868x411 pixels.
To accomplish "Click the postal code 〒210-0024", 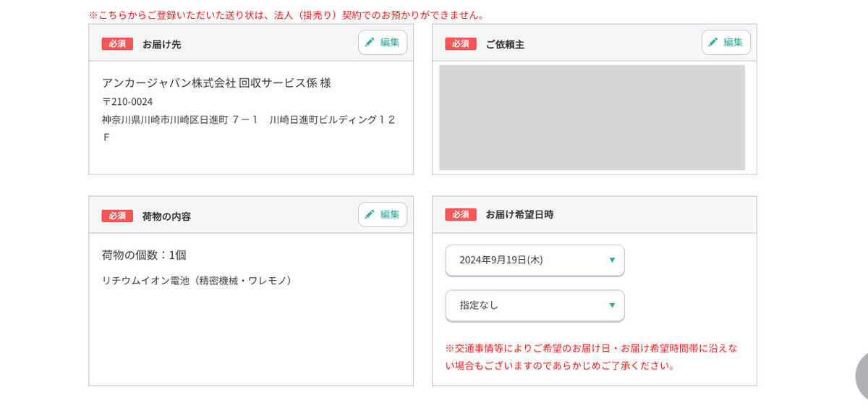I will [x=127, y=101].
